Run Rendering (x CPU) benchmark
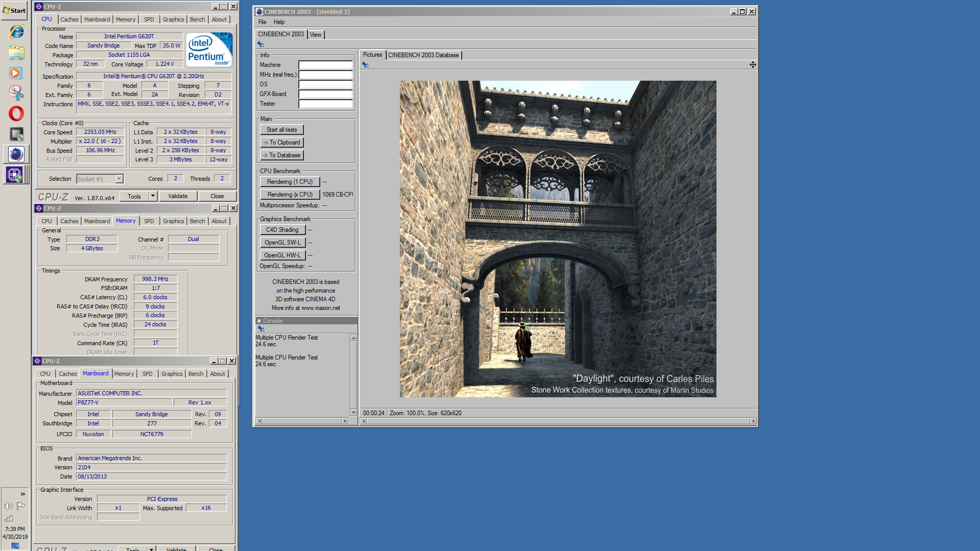The image size is (980, 551). point(290,195)
